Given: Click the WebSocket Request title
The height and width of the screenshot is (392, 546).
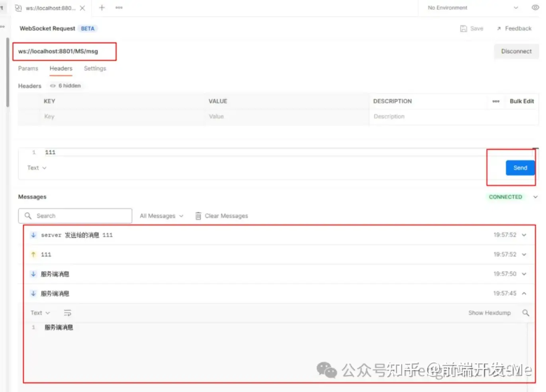Looking at the screenshot, I should pos(47,29).
